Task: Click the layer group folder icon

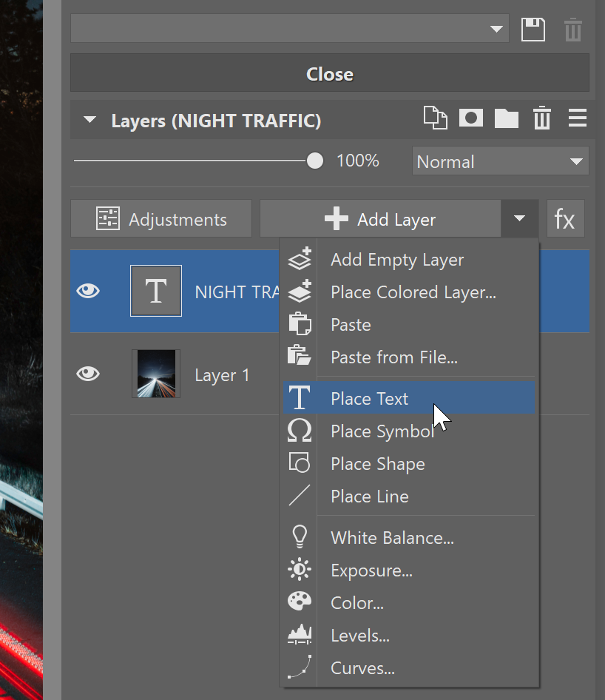Action: coord(507,118)
